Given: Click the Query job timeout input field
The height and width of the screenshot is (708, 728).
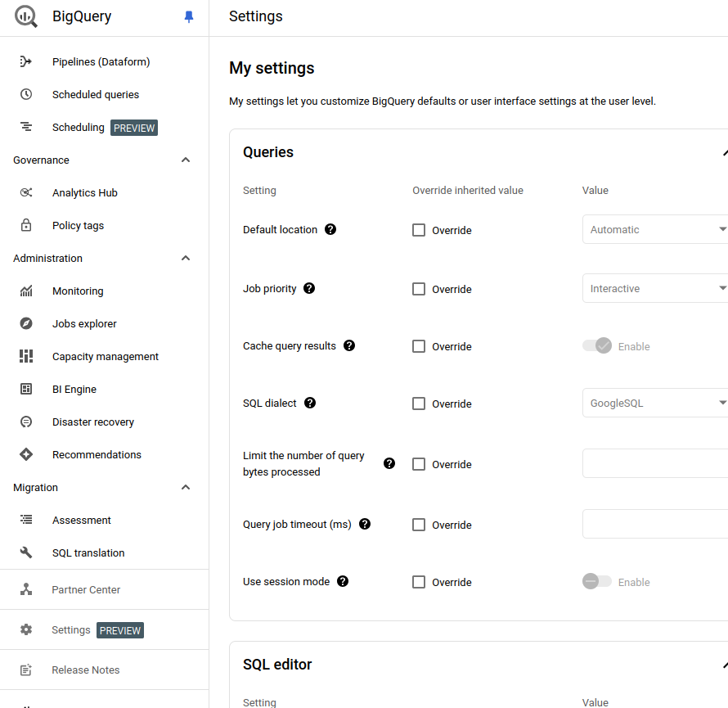Looking at the screenshot, I should [x=655, y=524].
